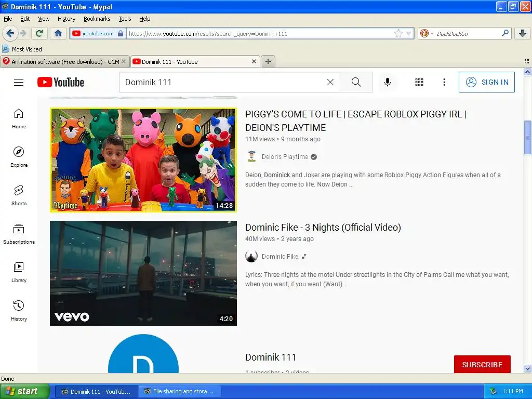Visit the Deion's Playtime channel name
Viewport: 532px width, 399px height.
pos(285,157)
